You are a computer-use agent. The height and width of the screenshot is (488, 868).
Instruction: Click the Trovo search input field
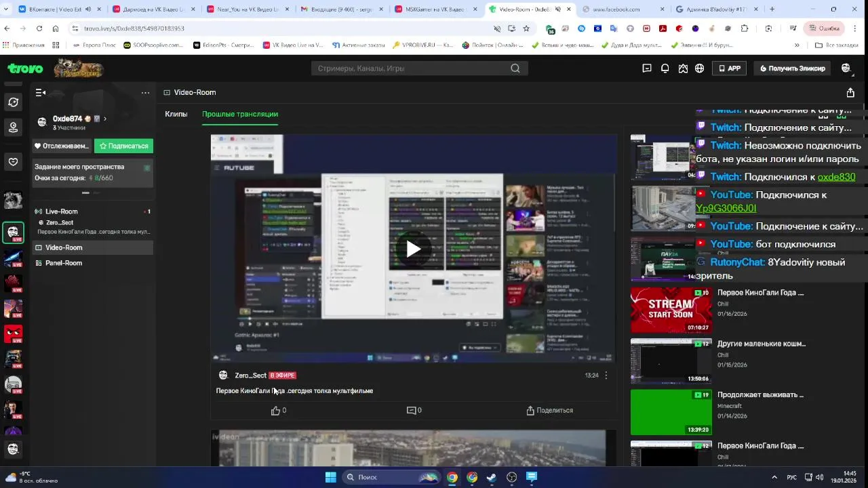pyautogui.click(x=412, y=68)
